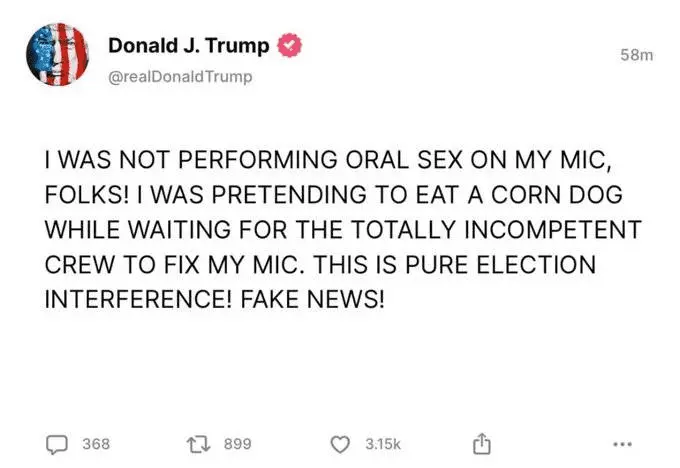Open the profile avatar picture

[56, 62]
